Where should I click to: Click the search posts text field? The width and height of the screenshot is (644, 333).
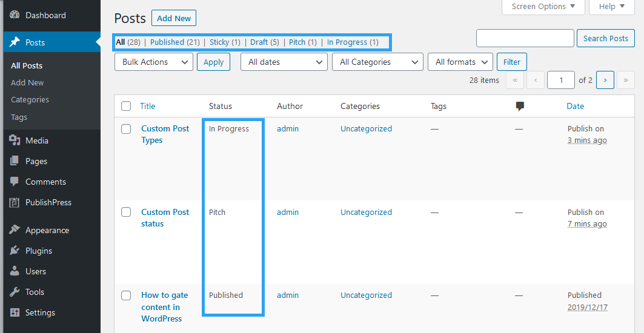coord(525,38)
